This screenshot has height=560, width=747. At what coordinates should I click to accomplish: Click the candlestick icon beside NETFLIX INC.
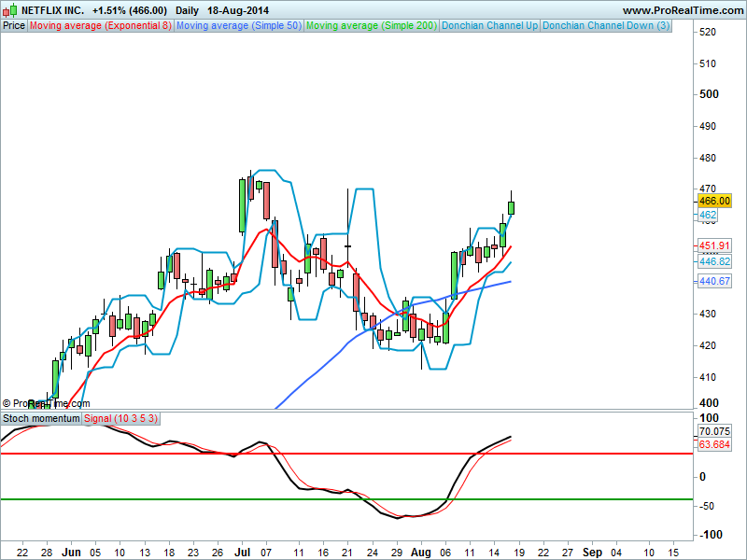pyautogui.click(x=10, y=10)
